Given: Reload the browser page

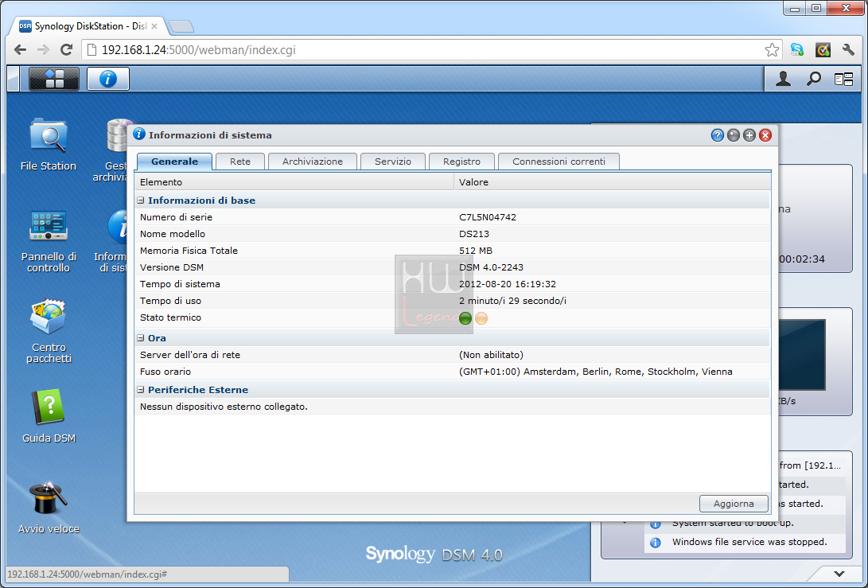Looking at the screenshot, I should point(66,50).
